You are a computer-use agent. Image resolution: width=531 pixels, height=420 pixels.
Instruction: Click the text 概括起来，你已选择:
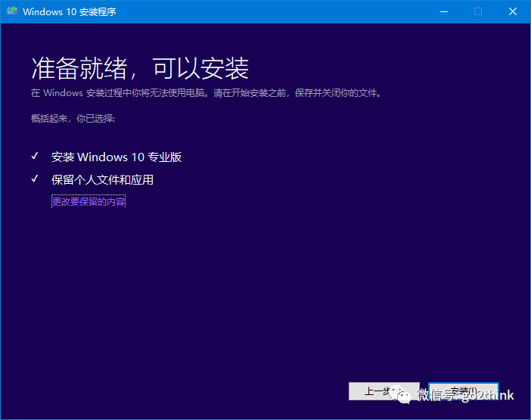coord(73,118)
